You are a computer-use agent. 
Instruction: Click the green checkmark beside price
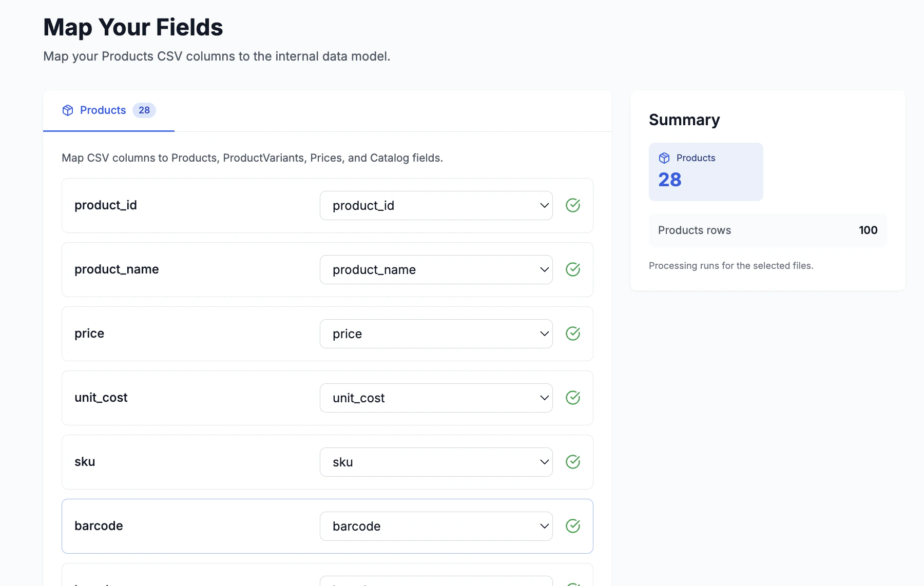pyautogui.click(x=573, y=334)
